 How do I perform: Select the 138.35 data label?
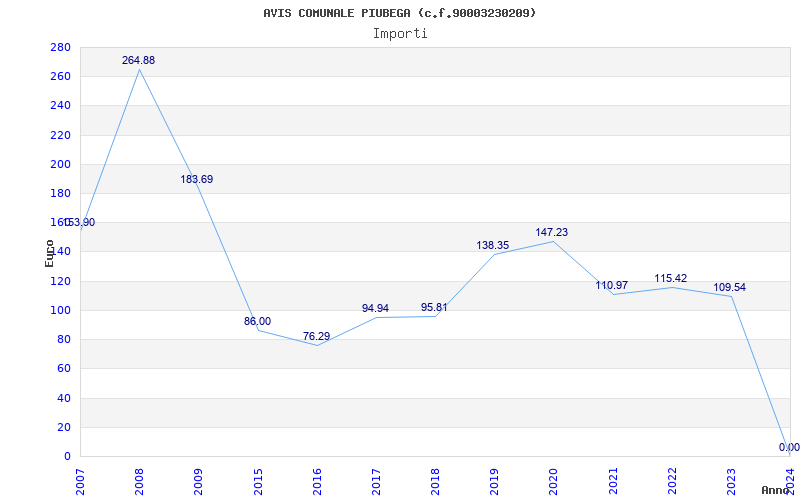(493, 245)
